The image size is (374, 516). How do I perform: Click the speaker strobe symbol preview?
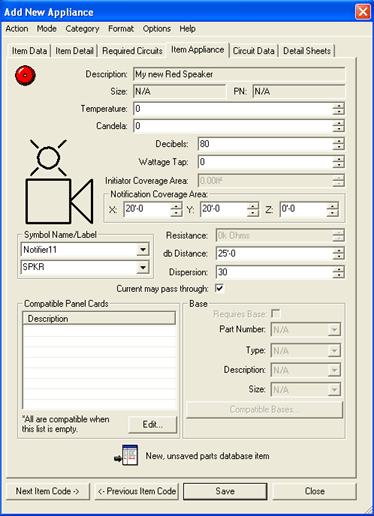click(59, 182)
